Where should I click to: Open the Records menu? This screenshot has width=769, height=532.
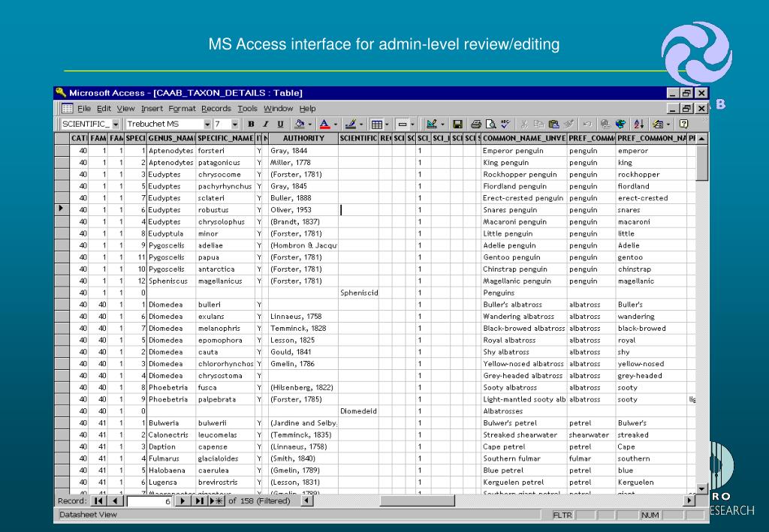(216, 108)
